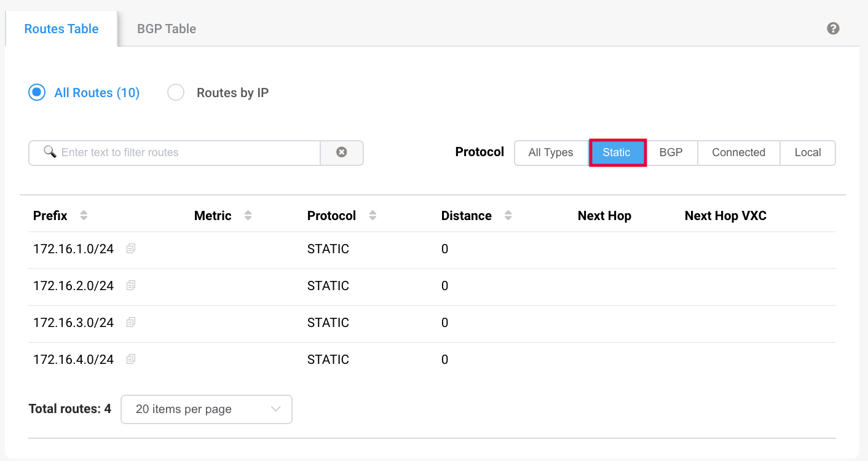Open the items per page dropdown
Viewport: 868px width, 461px height.
point(206,409)
